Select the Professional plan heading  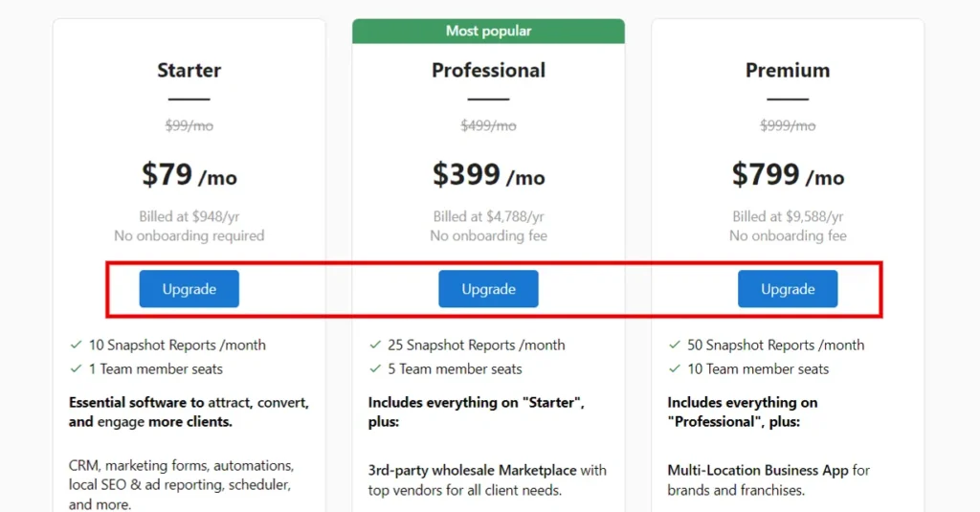pos(488,70)
